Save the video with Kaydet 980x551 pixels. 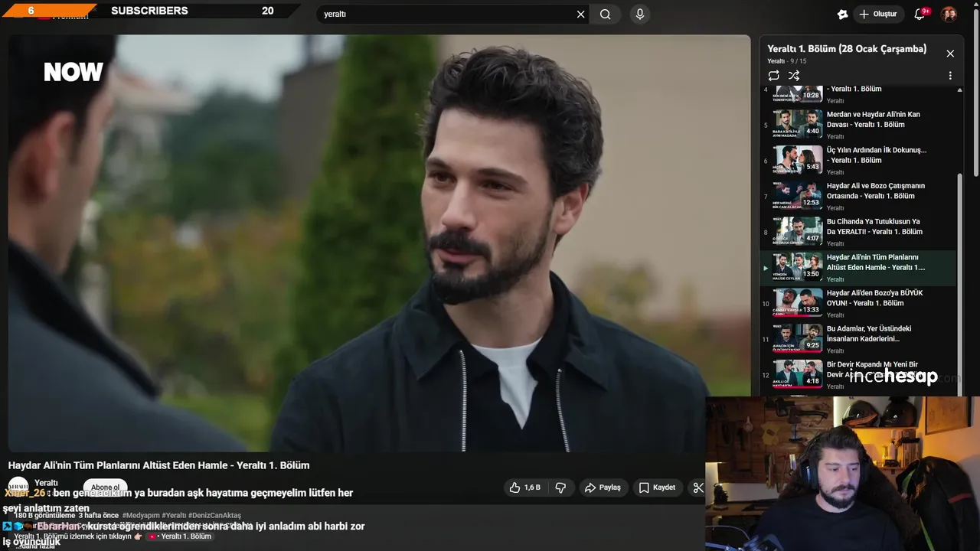658,487
